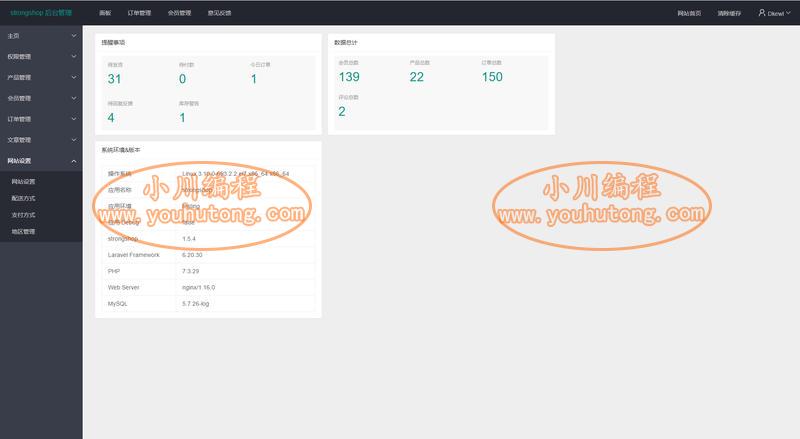Open the 网站首页 link in header
This screenshot has width=800, height=439.
[689, 13]
